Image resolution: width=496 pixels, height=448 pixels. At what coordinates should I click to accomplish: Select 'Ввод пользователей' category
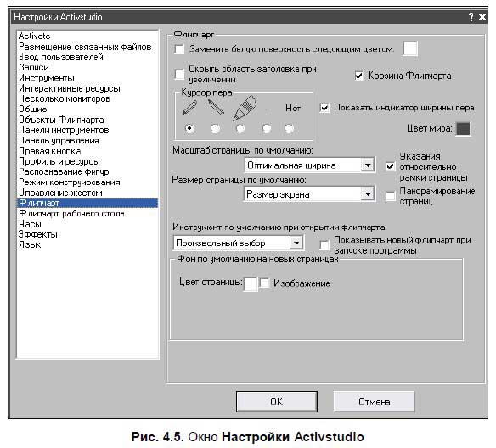click(x=61, y=57)
